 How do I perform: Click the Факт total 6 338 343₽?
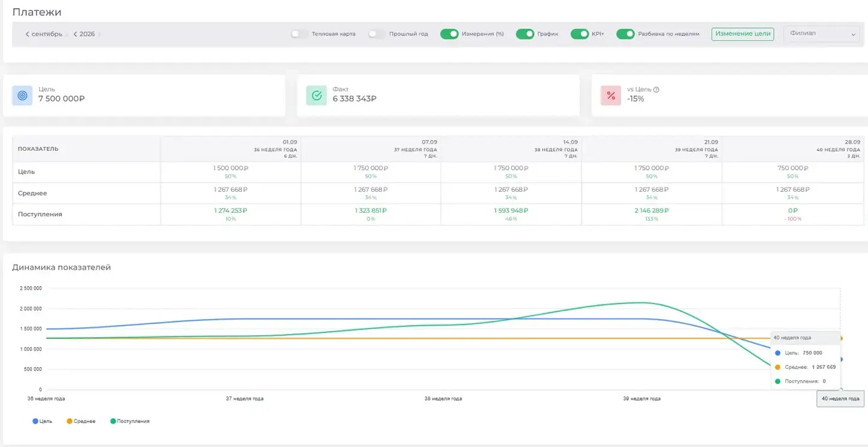click(354, 99)
